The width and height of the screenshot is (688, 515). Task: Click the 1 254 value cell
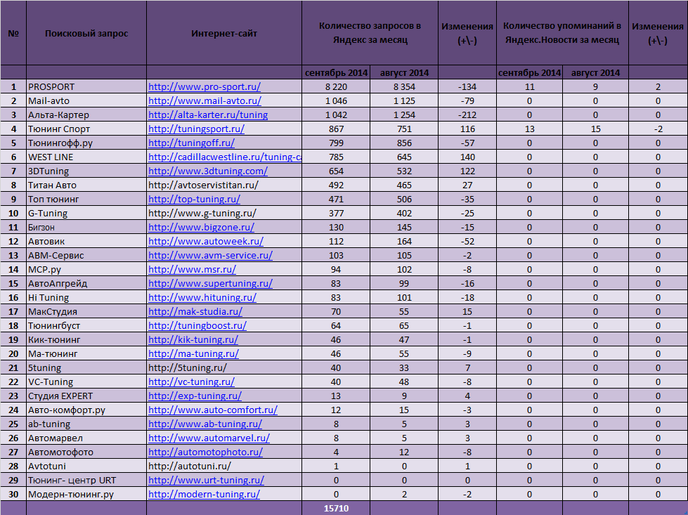(404, 115)
